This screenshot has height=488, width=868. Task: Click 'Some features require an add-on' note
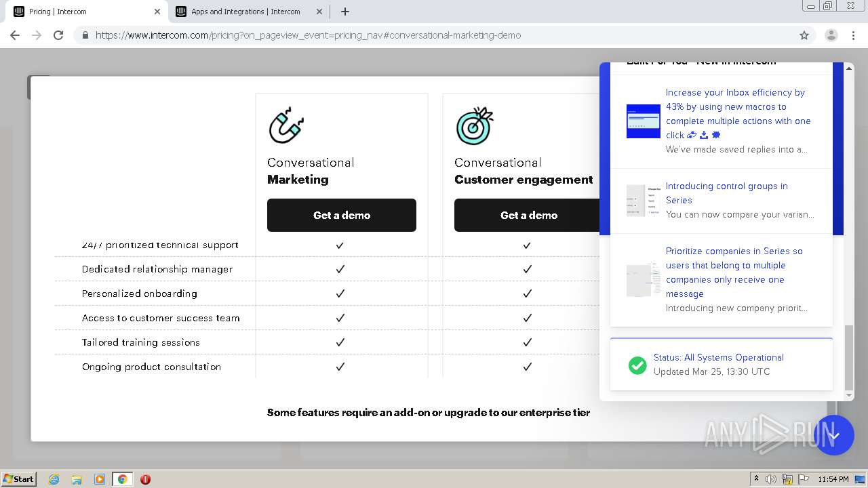[x=429, y=412]
